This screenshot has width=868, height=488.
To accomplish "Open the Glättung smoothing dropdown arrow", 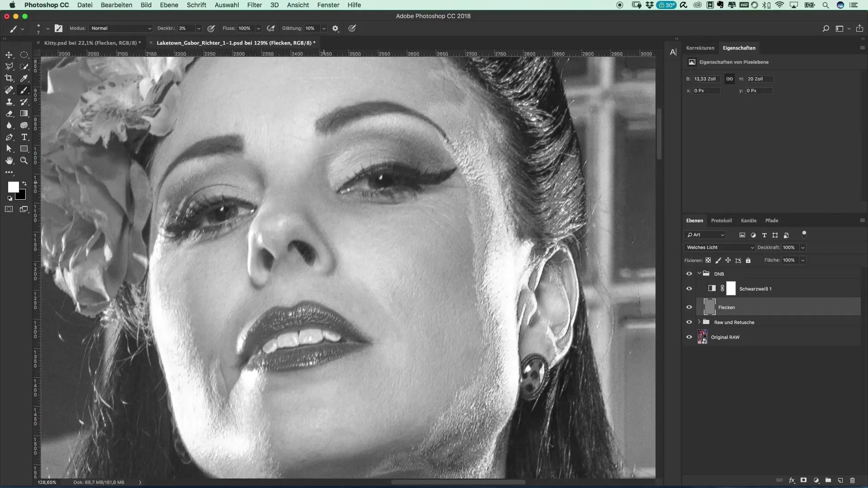I will tap(324, 28).
